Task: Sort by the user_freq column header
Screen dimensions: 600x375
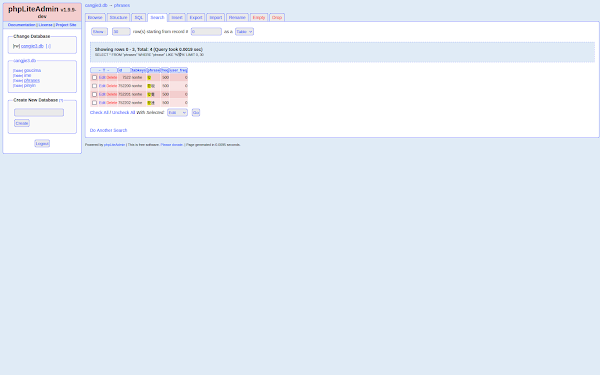Action: tap(179, 70)
